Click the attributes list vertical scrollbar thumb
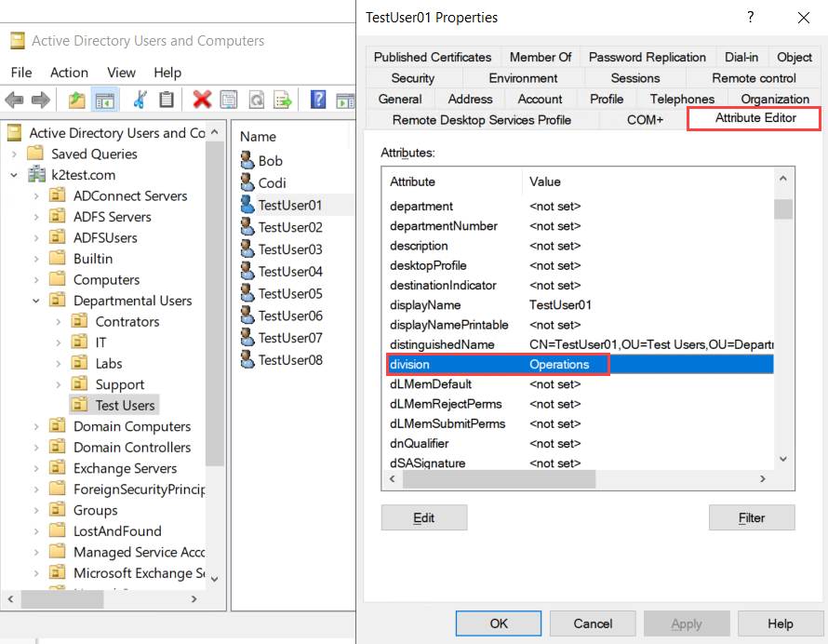 [783, 208]
